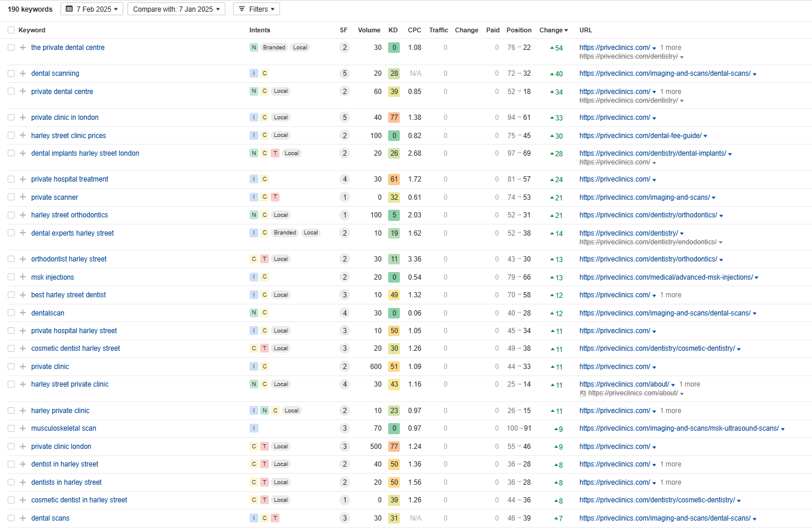This screenshot has height=530, width=812.
Task: Check the box for 'harley street clinic prices'
Action: coord(11,136)
